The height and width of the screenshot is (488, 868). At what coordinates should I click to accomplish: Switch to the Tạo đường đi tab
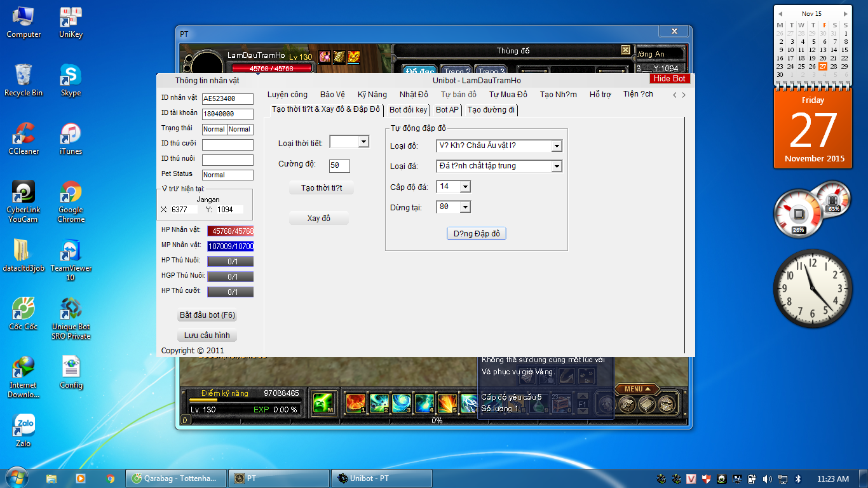click(x=491, y=110)
